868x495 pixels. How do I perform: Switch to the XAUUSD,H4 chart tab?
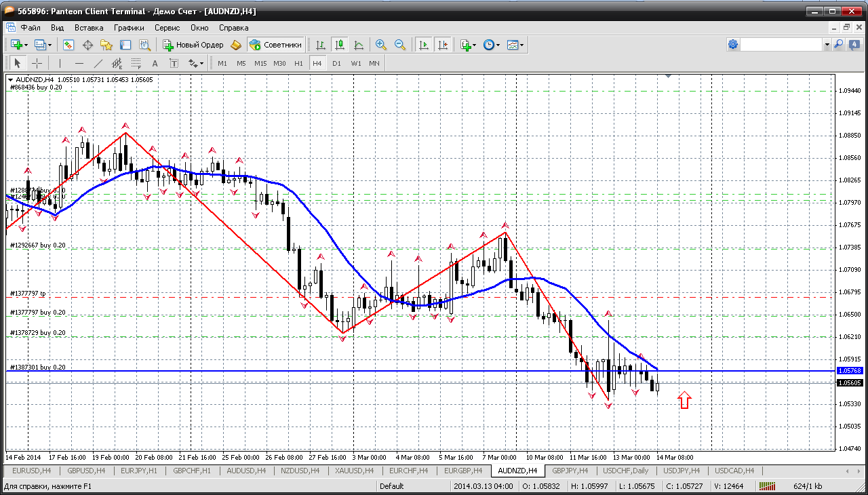[x=355, y=471]
